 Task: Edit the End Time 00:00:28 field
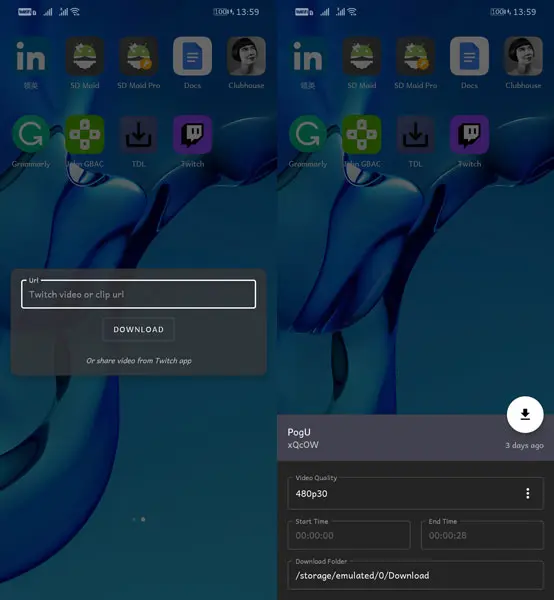pyautogui.click(x=482, y=535)
